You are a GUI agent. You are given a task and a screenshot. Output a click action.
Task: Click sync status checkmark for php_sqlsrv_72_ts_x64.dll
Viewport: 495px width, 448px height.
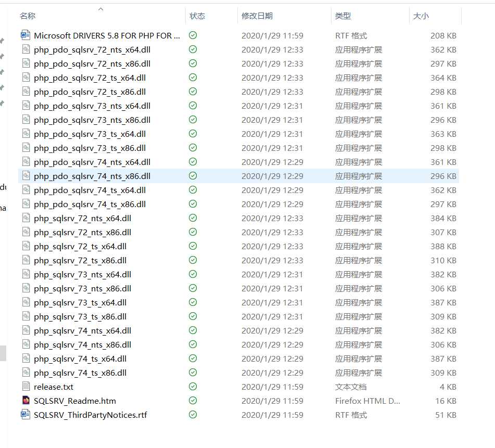pyautogui.click(x=193, y=246)
